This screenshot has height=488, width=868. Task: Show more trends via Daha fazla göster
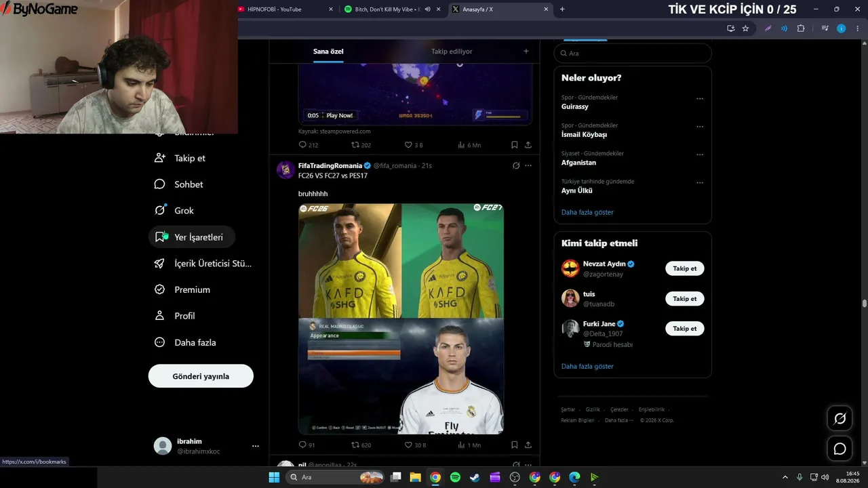point(587,212)
